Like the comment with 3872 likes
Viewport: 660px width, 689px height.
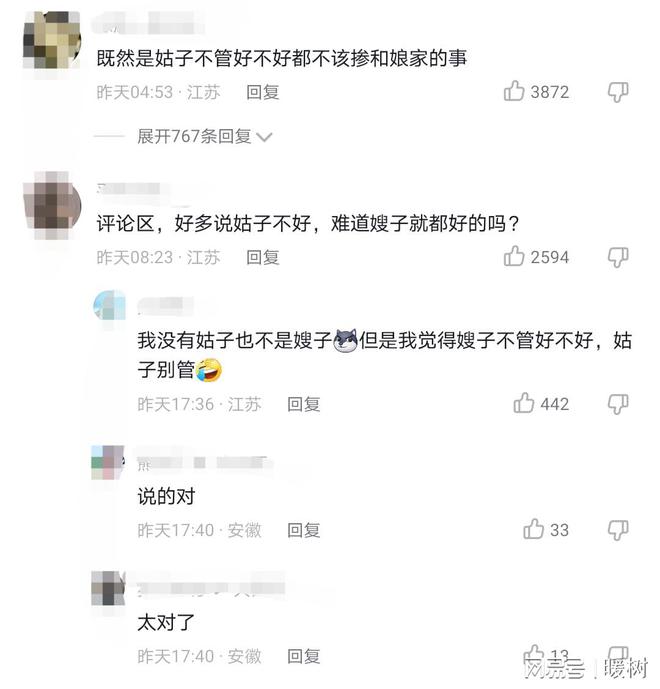click(514, 91)
